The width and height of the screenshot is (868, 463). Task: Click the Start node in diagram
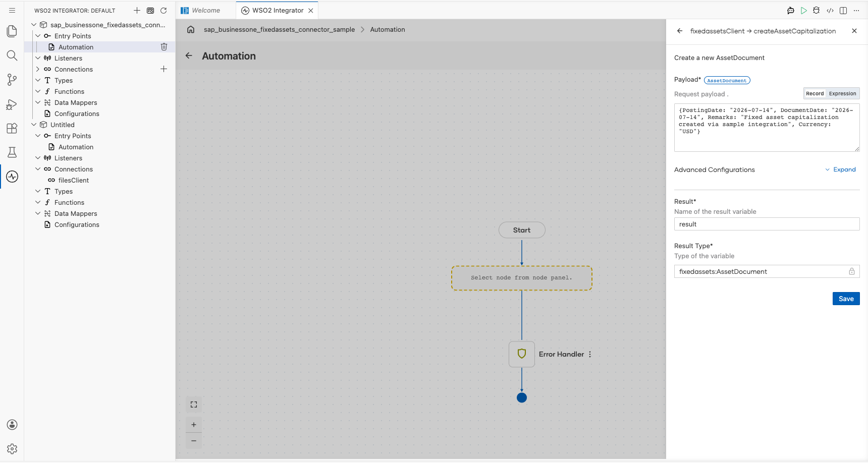click(x=522, y=230)
